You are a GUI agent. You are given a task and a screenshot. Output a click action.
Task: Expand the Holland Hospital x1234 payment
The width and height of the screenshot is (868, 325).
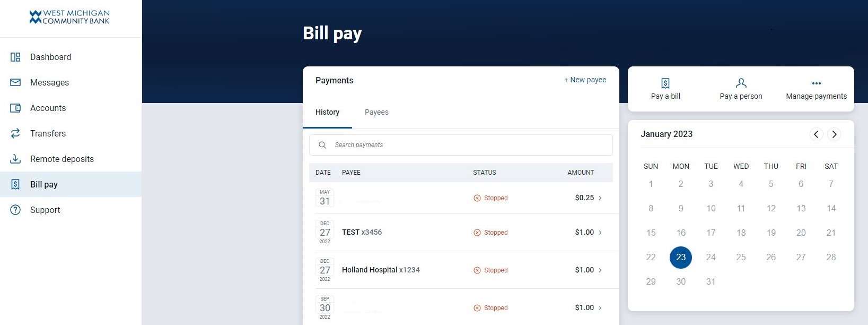[x=600, y=270]
